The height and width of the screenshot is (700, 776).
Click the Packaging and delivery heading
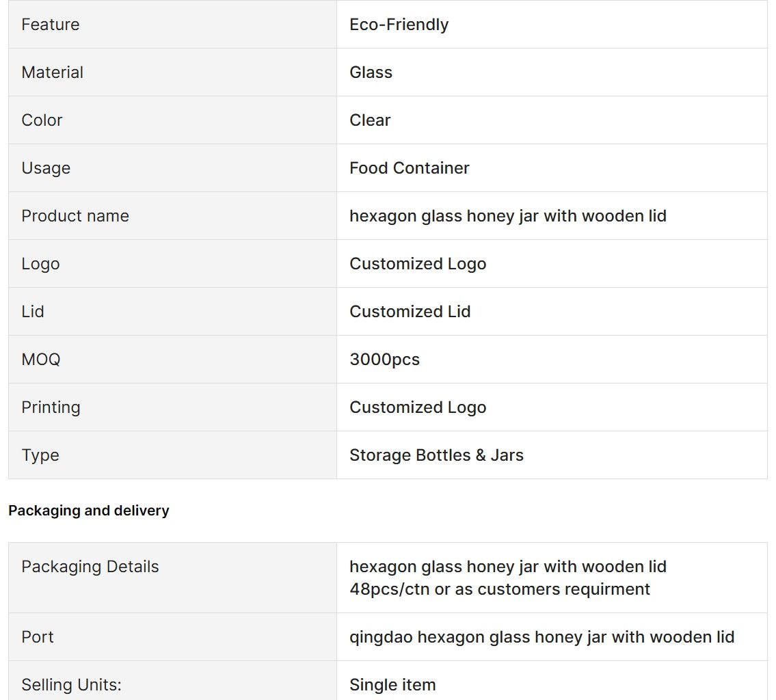pyautogui.click(x=89, y=511)
